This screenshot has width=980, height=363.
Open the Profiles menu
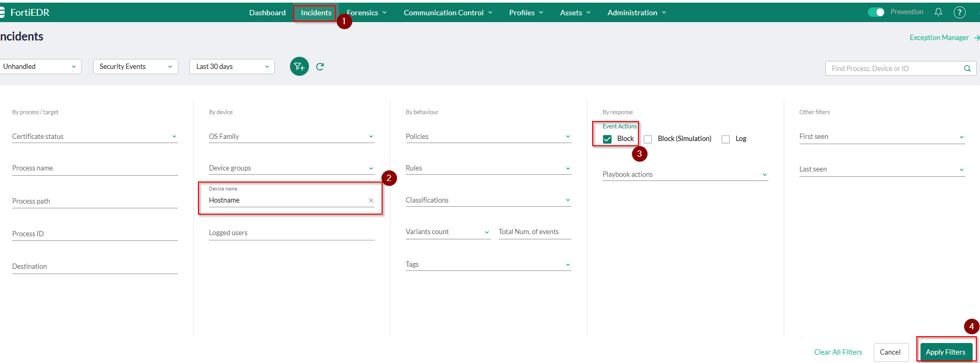[526, 13]
